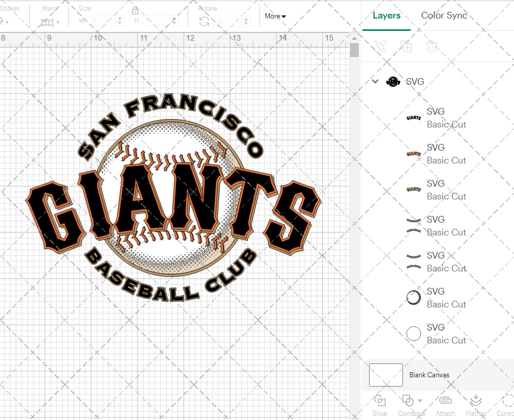This screenshot has height=420, width=514.
Task: Click the Group icon in the Layers panel
Action: tap(380, 46)
